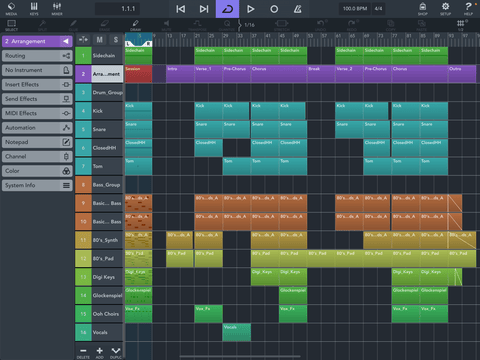Select the 80's_Synth track header
The image size is (480, 360).
tap(99, 240)
